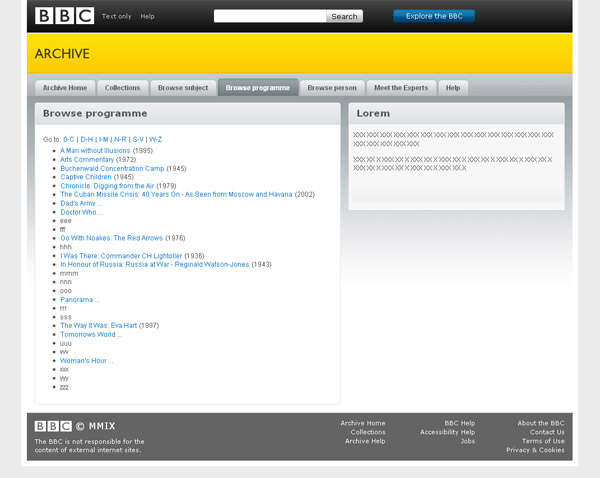This screenshot has height=478, width=600.
Task: Open A Man without Illusions programme
Action: click(x=95, y=150)
